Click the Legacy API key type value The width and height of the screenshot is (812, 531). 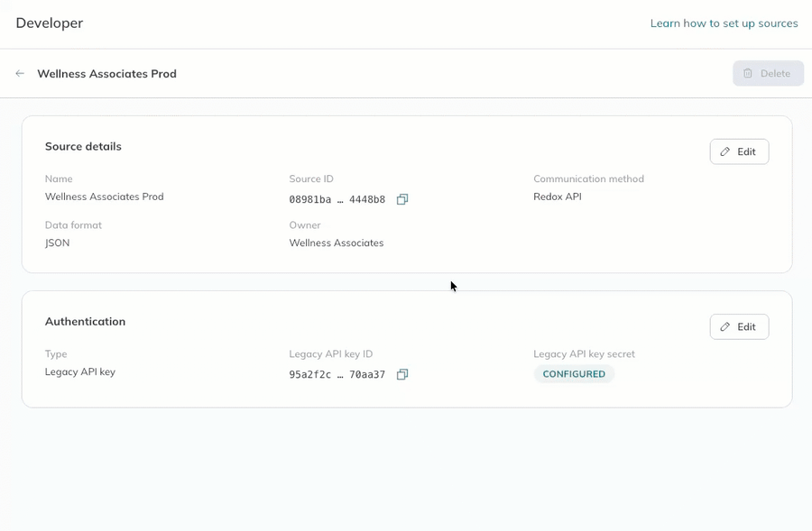coord(80,371)
